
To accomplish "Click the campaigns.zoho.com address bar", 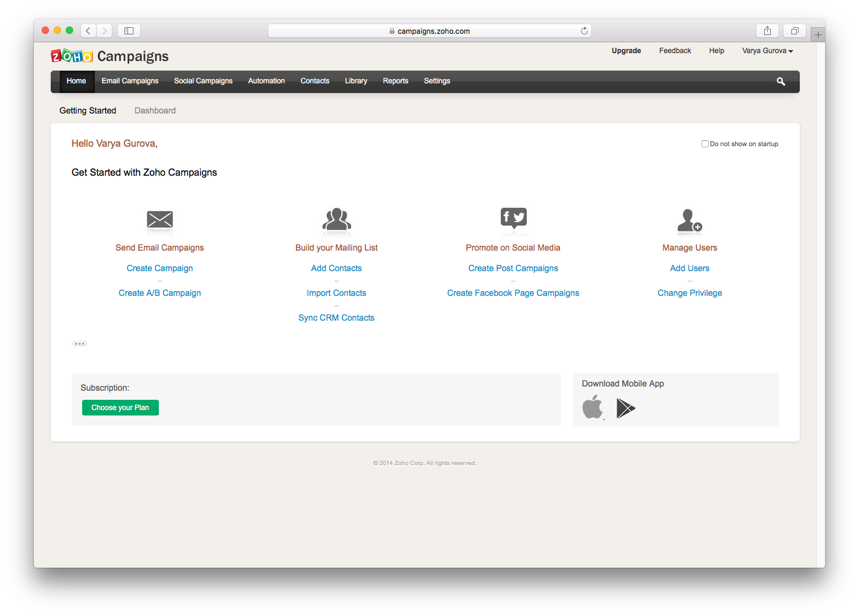I will [x=429, y=31].
